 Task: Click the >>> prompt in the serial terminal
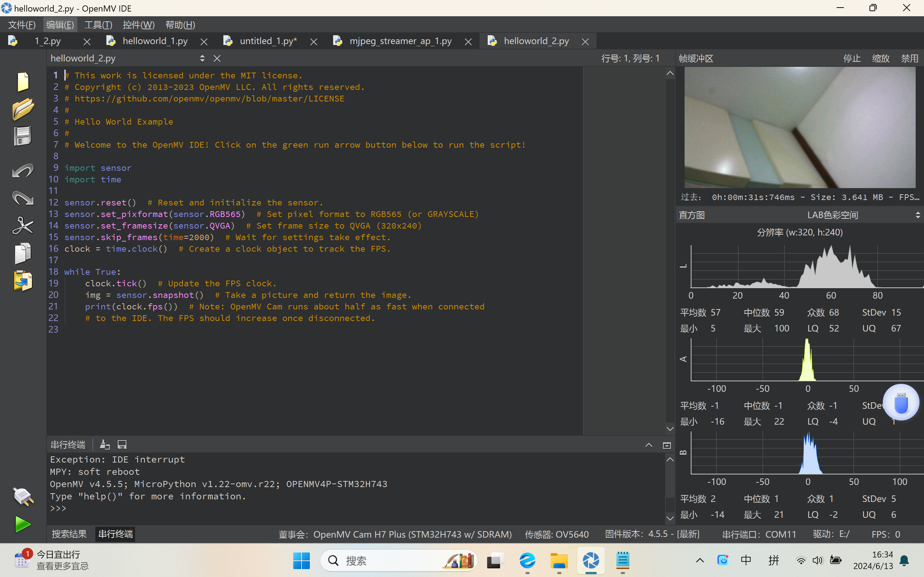(58, 508)
